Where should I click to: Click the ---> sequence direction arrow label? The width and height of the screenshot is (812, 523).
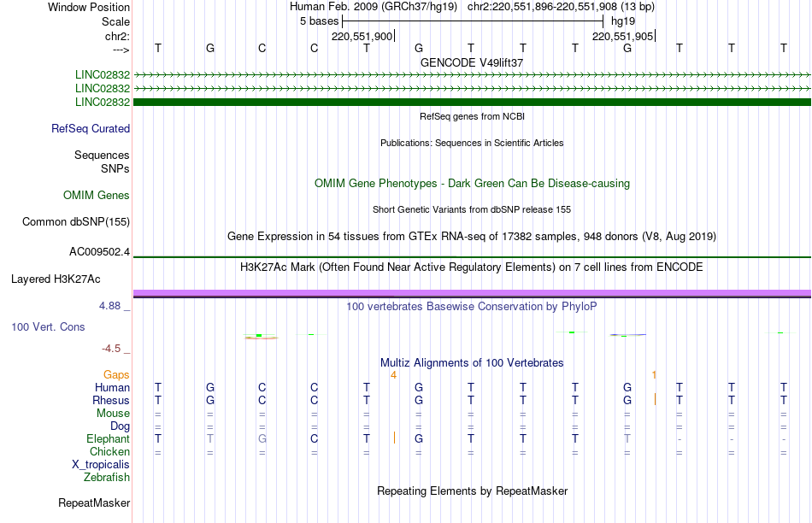(x=121, y=50)
